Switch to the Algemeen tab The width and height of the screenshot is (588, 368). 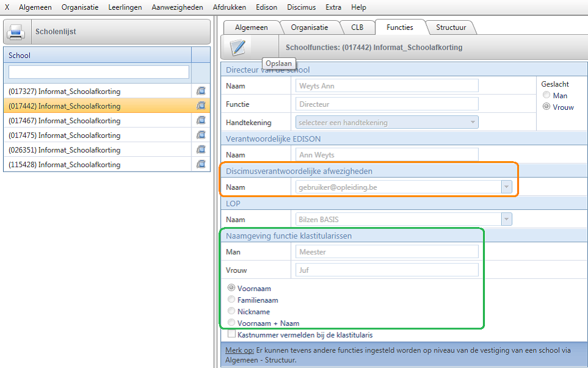point(251,27)
